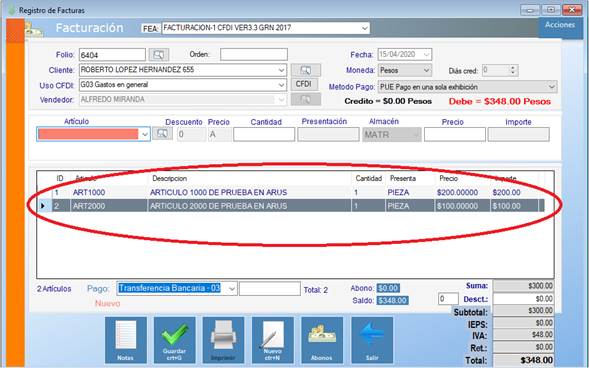The width and height of the screenshot is (589, 368).
Task: Search folio using icon beside Folio field
Action: point(159,55)
